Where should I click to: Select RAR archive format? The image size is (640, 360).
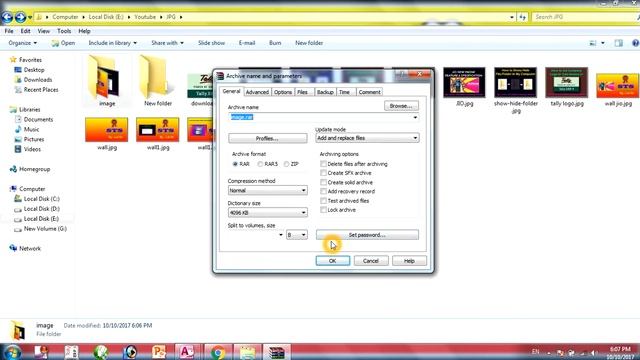(x=235, y=164)
